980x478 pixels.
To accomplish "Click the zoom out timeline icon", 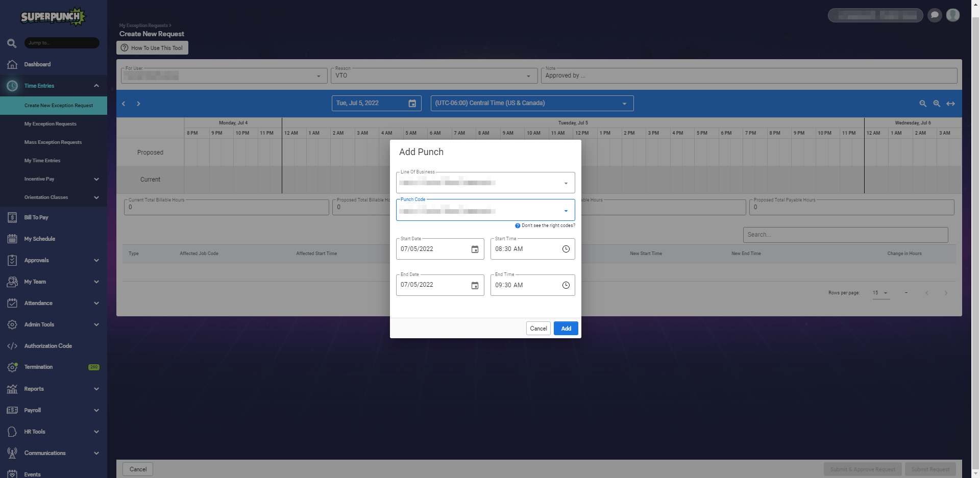I will click(923, 104).
